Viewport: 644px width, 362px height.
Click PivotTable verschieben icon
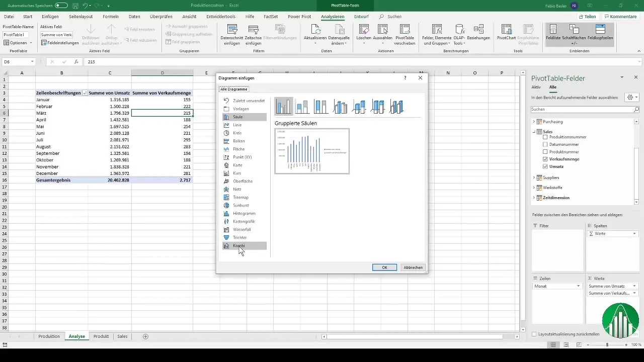405,34
